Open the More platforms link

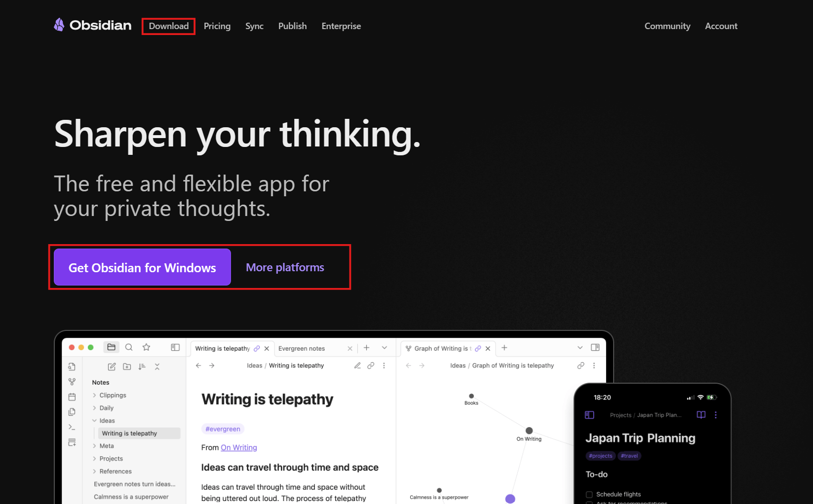[285, 267]
